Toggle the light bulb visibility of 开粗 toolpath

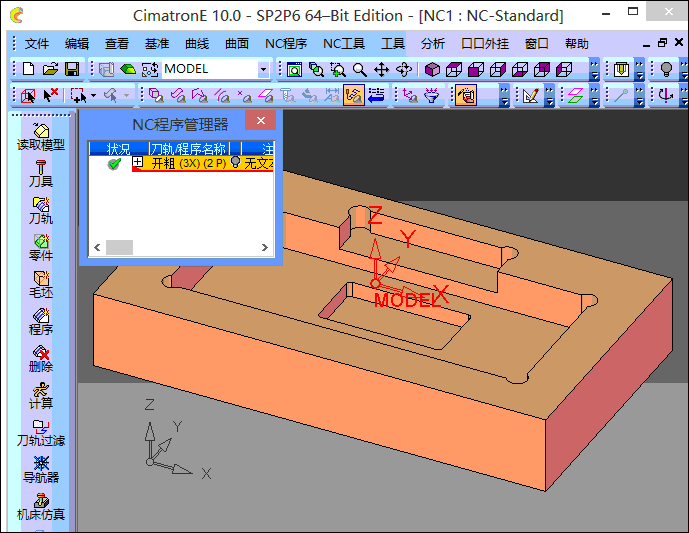236,162
